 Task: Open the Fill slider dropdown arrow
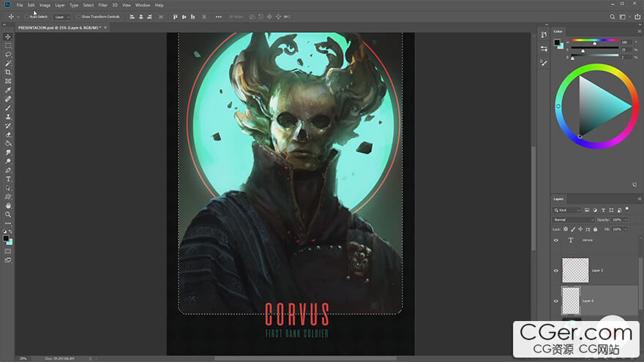(x=626, y=230)
